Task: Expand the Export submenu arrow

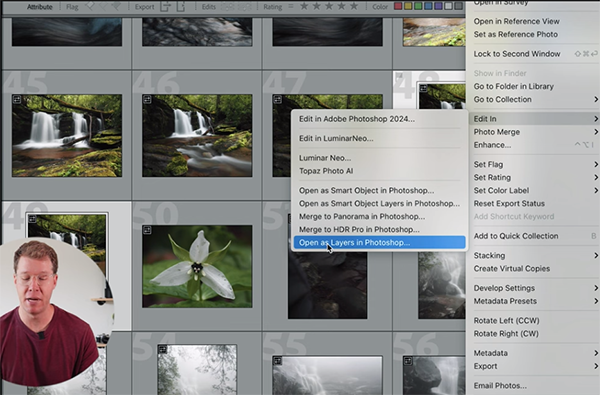Action: pyautogui.click(x=596, y=366)
